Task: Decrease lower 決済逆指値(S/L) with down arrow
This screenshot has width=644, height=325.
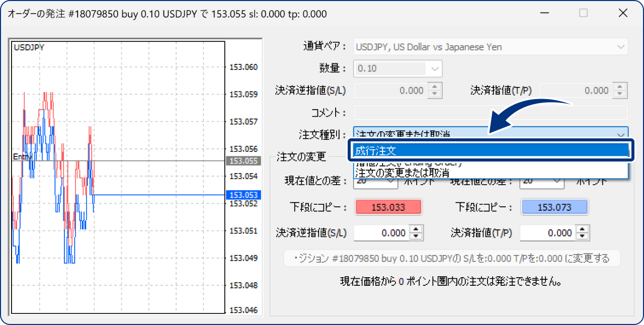Action: pyautogui.click(x=417, y=236)
